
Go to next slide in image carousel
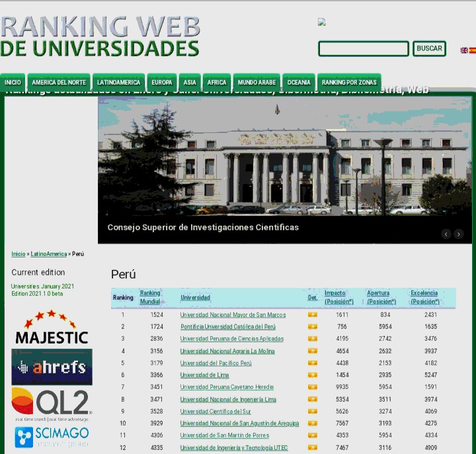[x=459, y=234]
